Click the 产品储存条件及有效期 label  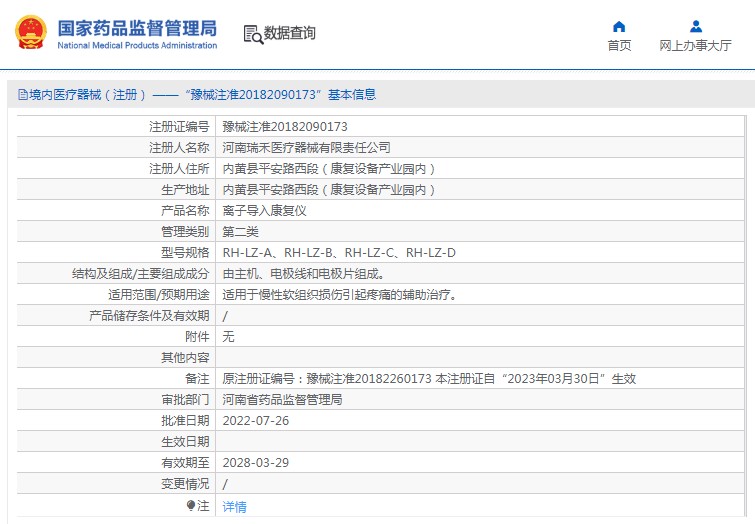tap(149, 315)
